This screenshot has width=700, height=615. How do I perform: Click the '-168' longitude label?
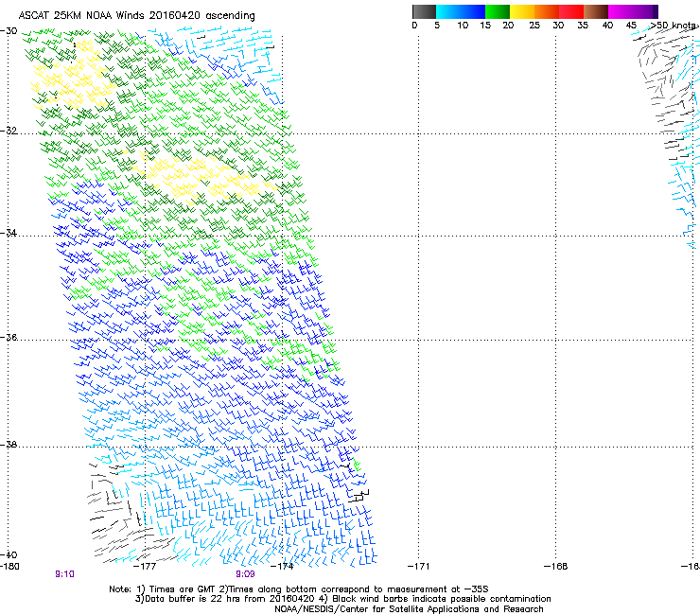coord(556,567)
